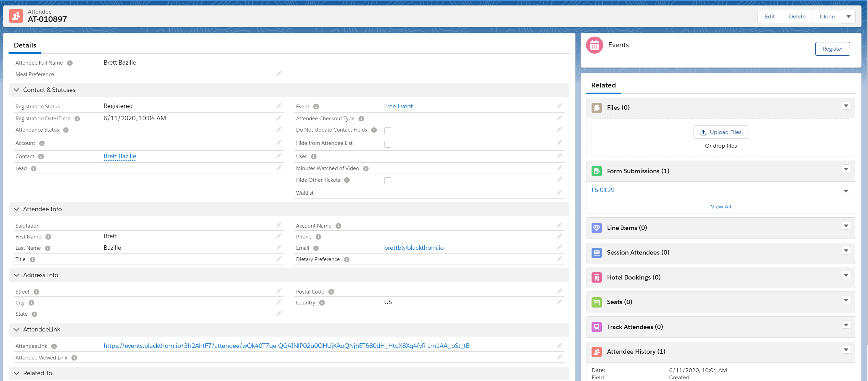Open the actions dropdown next to Clone
The width and height of the screenshot is (868, 381).
coord(848,16)
